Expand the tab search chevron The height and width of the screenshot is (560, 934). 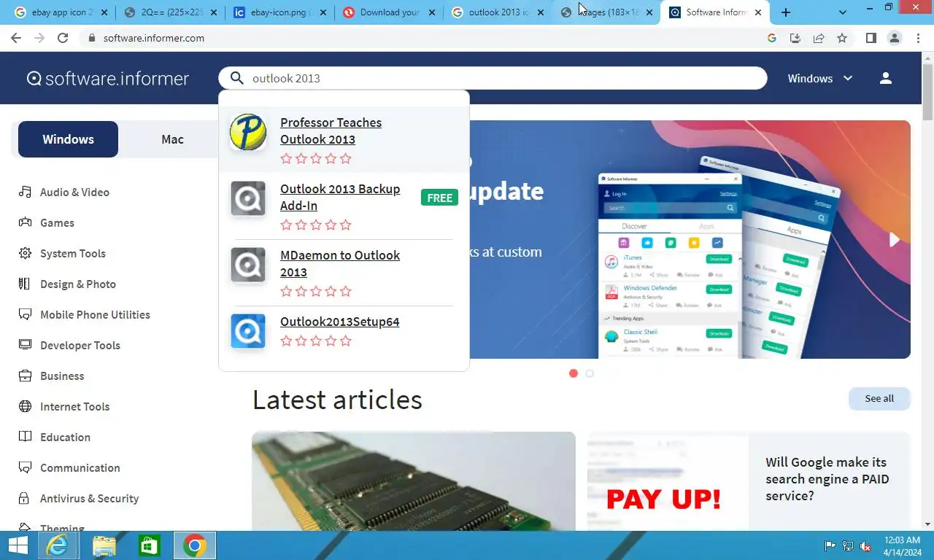click(843, 12)
